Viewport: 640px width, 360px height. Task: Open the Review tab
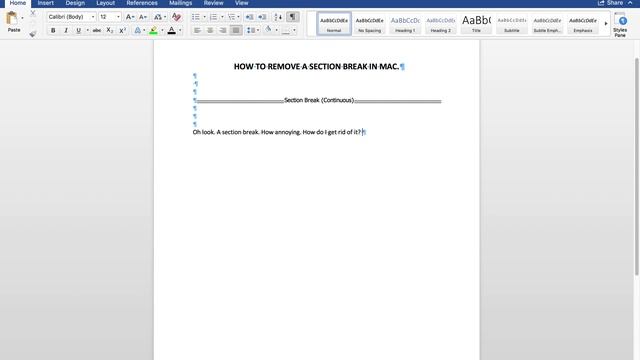(x=213, y=3)
